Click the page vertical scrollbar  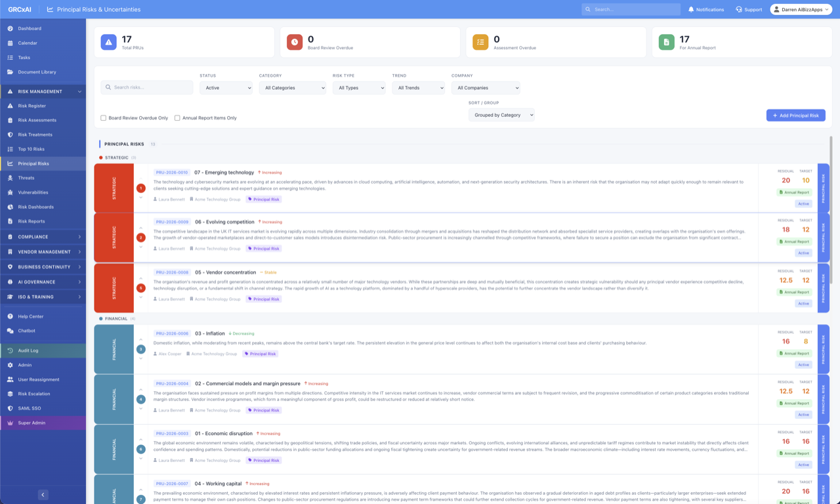point(831,210)
